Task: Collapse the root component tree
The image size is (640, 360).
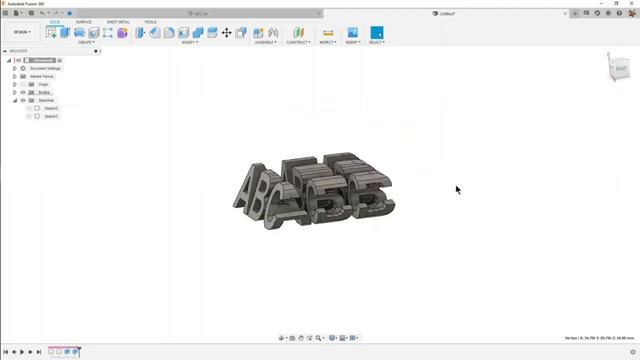Action: tap(9, 60)
